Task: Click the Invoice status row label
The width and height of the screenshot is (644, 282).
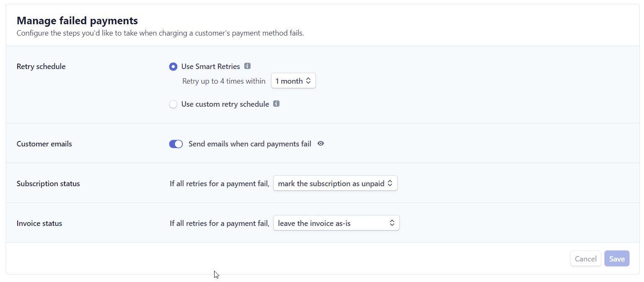Action: click(39, 223)
